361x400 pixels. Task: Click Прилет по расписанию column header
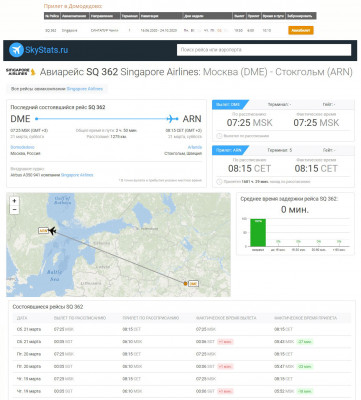coord(151,318)
